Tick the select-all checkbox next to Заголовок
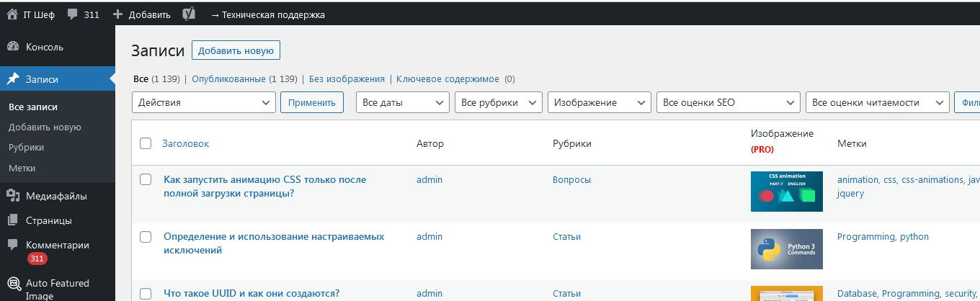 (146, 143)
